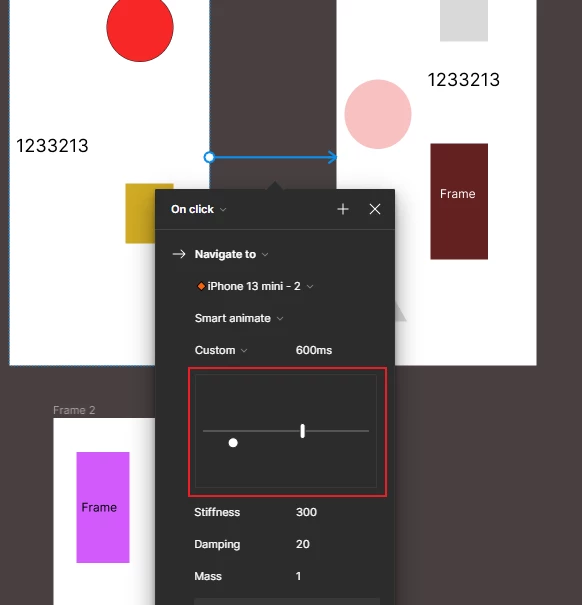This screenshot has height=605, width=582.
Task: Click the 600ms duration field
Action: click(314, 350)
